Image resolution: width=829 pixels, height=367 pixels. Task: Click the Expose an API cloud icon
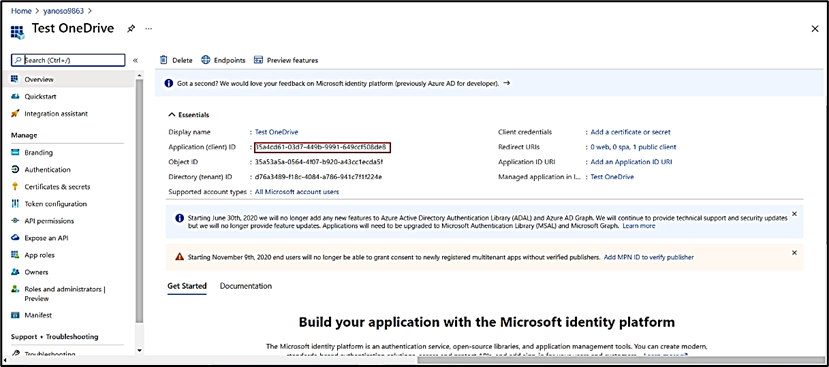pyautogui.click(x=15, y=238)
